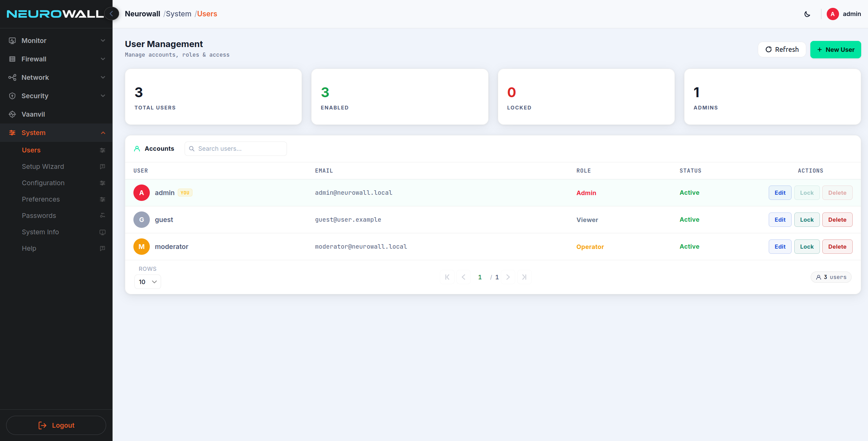This screenshot has width=868, height=441.
Task: Expand the Security menu chevron
Action: [x=103, y=96]
